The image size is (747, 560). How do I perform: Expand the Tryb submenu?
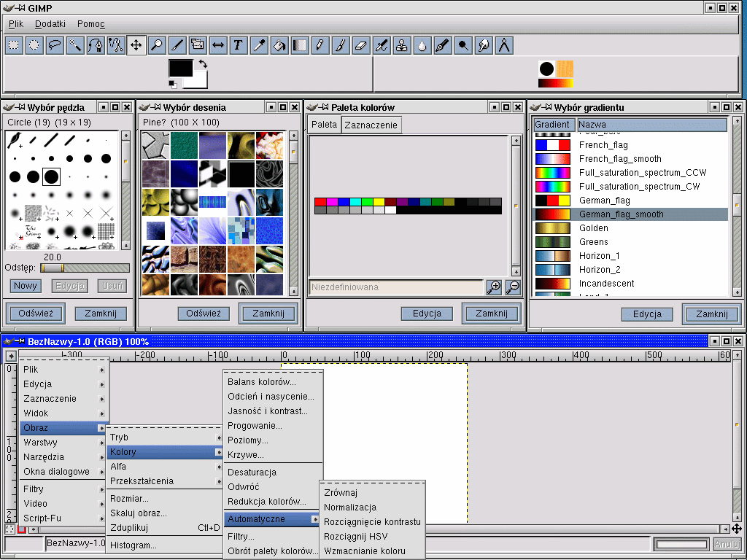coord(165,437)
